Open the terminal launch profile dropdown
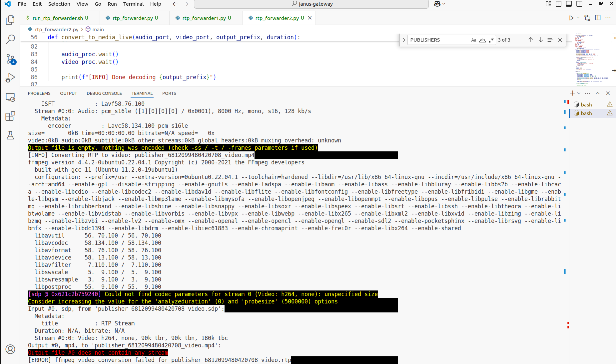The width and height of the screenshot is (616, 364). [579, 93]
